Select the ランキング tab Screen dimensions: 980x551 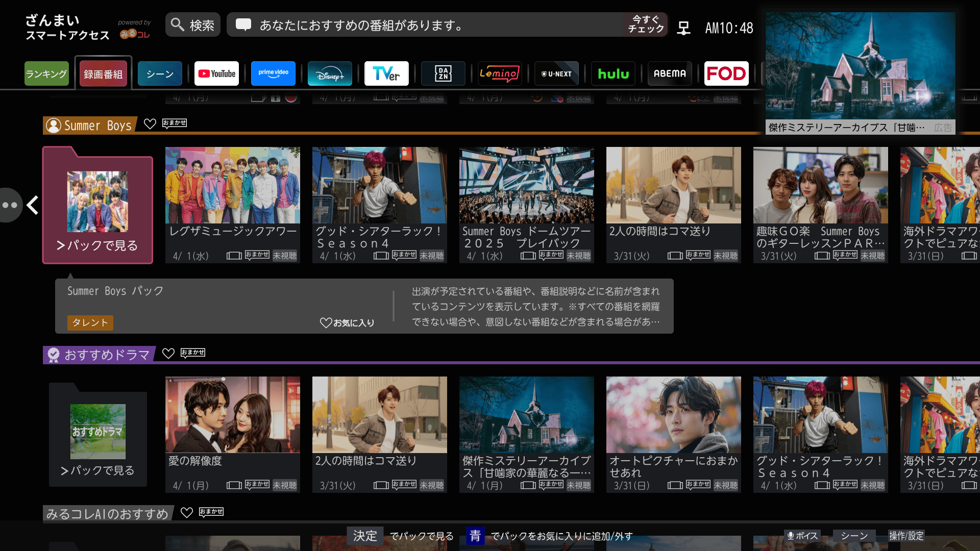46,73
